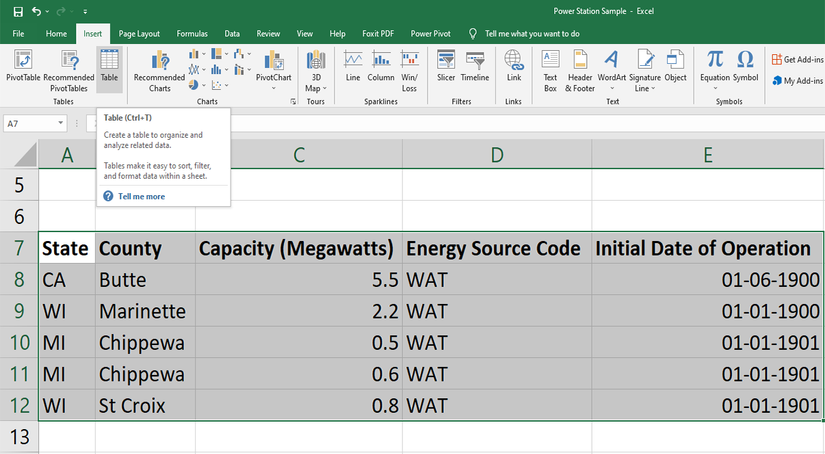825x454 pixels.
Task: Open Recommended PivotTables
Action: click(69, 70)
